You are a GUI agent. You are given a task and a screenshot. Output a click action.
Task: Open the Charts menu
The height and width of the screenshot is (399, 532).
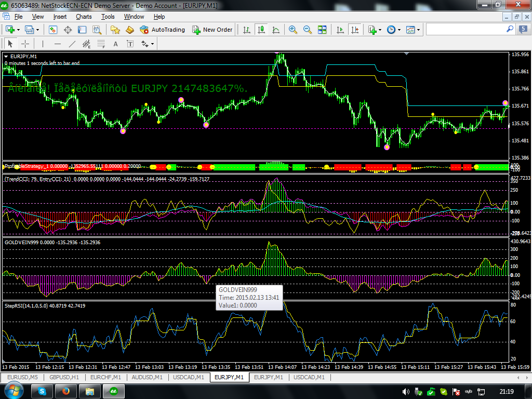[84, 17]
